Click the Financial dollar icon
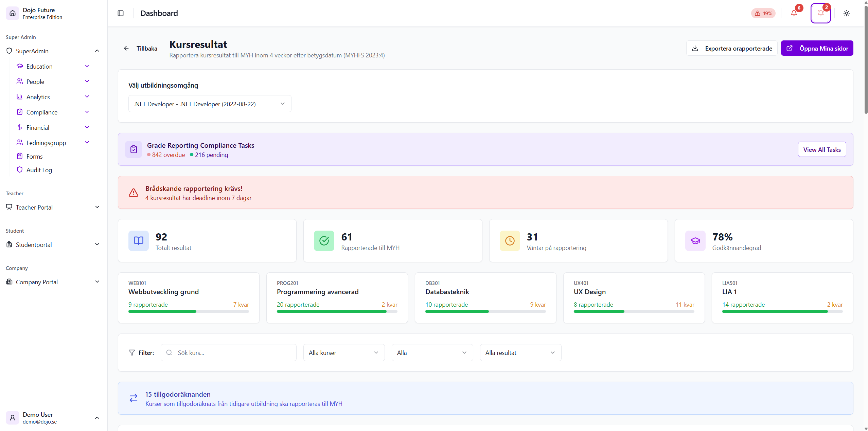 point(20,127)
